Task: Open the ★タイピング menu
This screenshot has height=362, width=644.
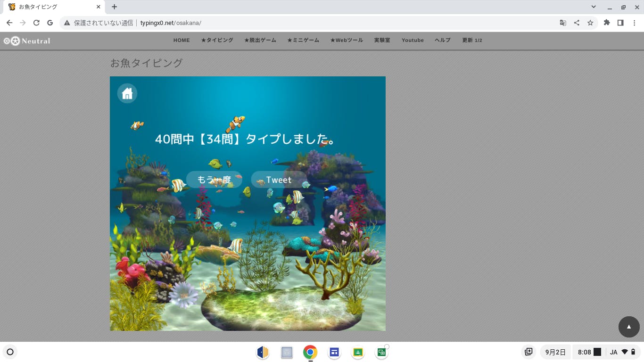Action: coord(217,41)
